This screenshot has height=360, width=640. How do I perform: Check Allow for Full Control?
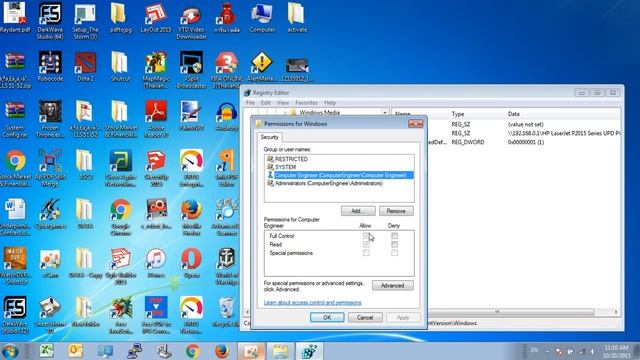(x=366, y=236)
